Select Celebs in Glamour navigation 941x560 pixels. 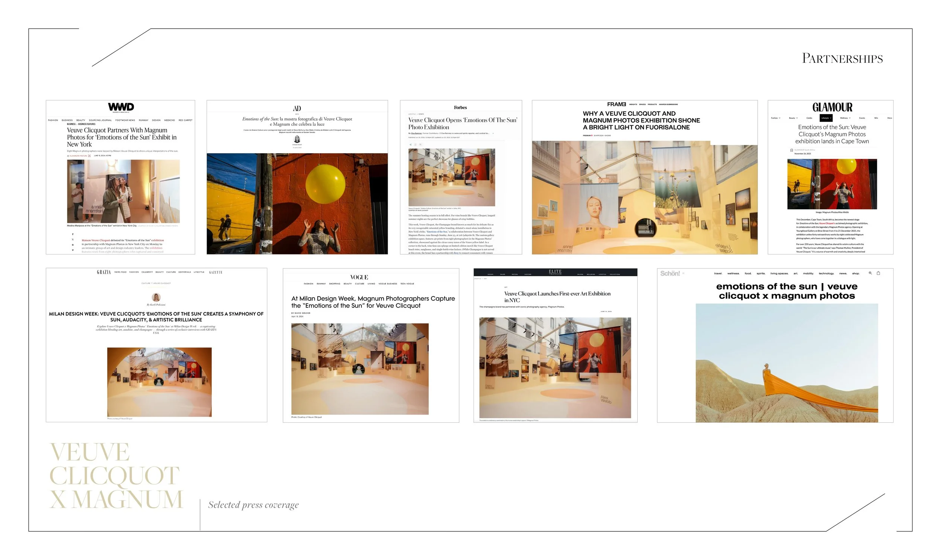[x=809, y=118]
